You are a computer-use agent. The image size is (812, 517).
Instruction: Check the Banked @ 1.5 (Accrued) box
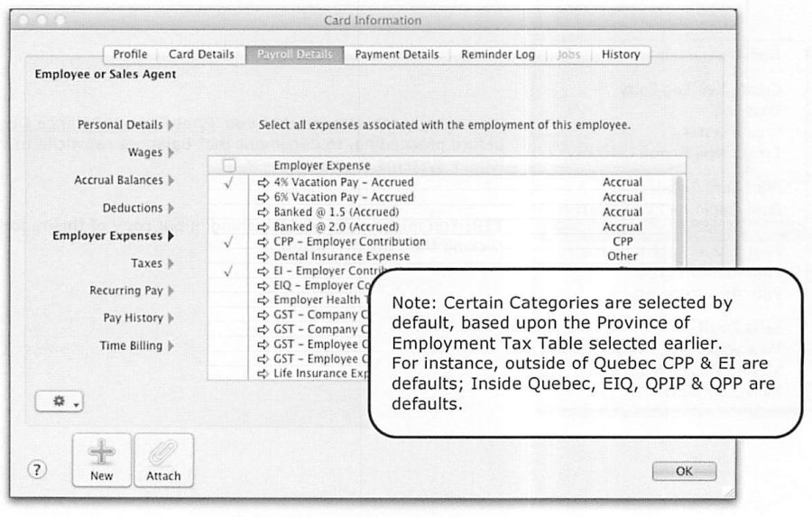click(x=228, y=212)
